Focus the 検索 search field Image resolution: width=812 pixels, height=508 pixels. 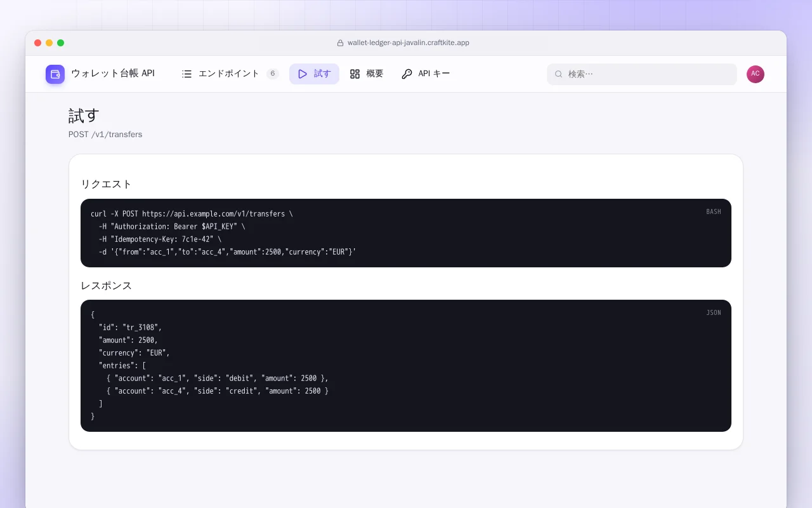tap(642, 74)
